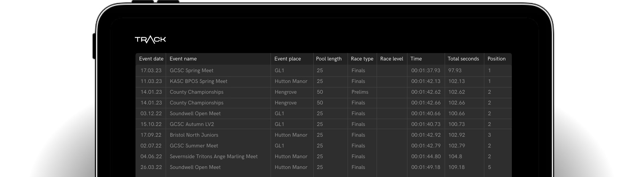The height and width of the screenshot is (177, 644).
Task: Click the Event place column header
Action: coord(287,59)
